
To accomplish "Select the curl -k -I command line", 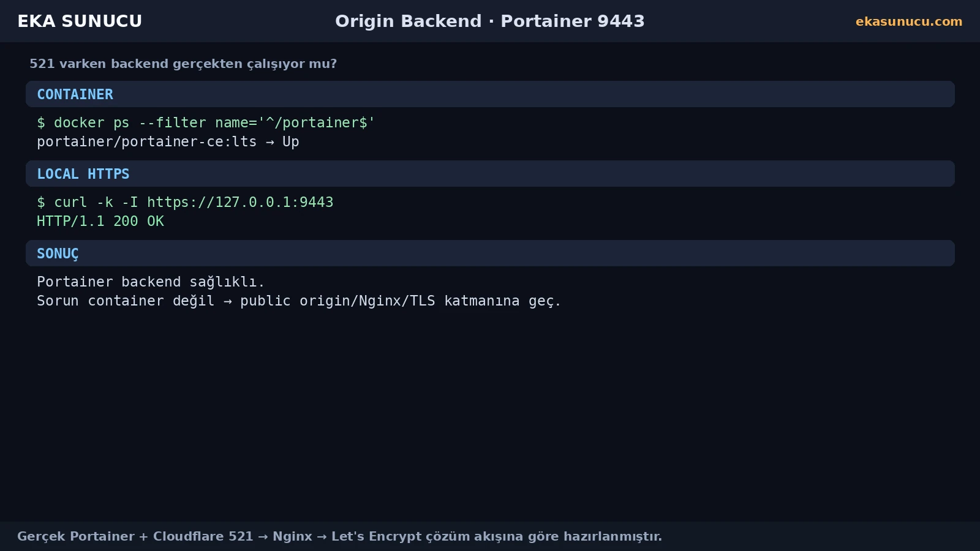I will coord(185,202).
